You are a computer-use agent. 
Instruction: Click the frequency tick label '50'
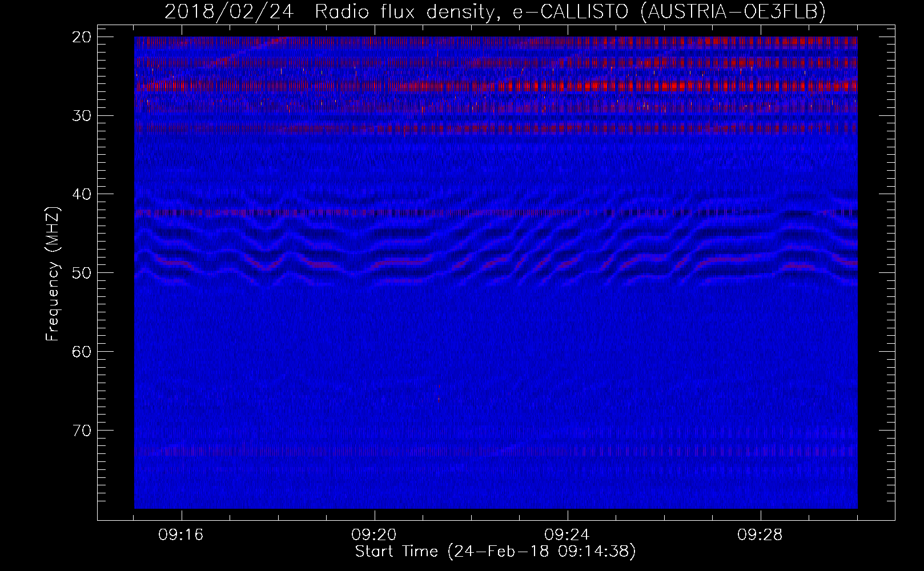pyautogui.click(x=82, y=273)
